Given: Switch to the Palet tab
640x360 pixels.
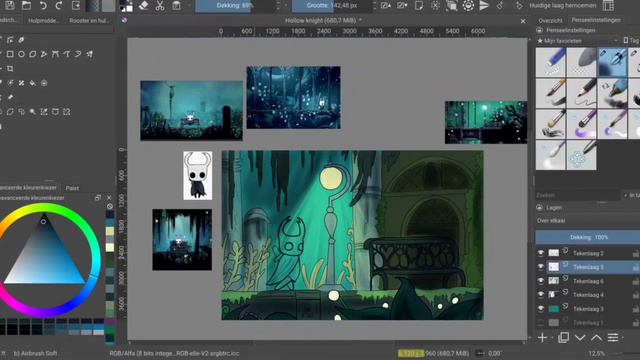Looking at the screenshot, I should pos(72,188).
